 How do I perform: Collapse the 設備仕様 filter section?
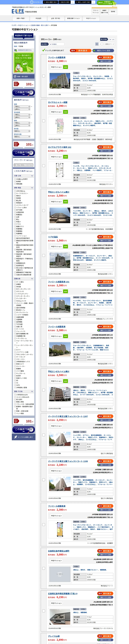[24, 279]
